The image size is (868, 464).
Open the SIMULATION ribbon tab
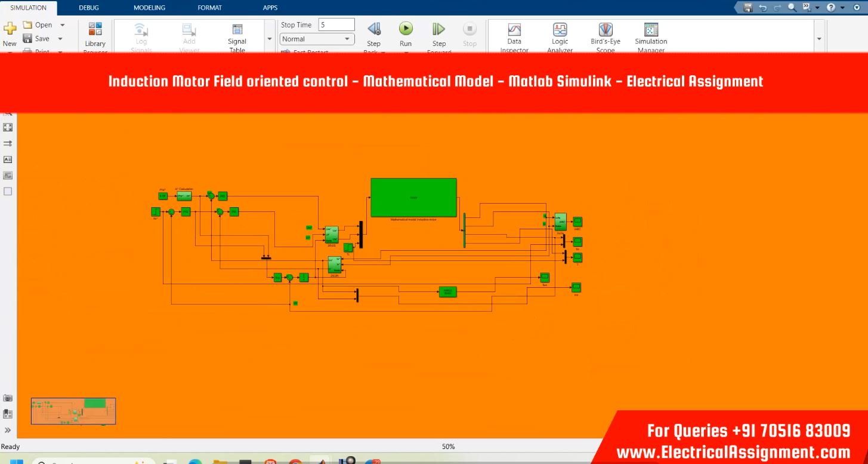[28, 8]
